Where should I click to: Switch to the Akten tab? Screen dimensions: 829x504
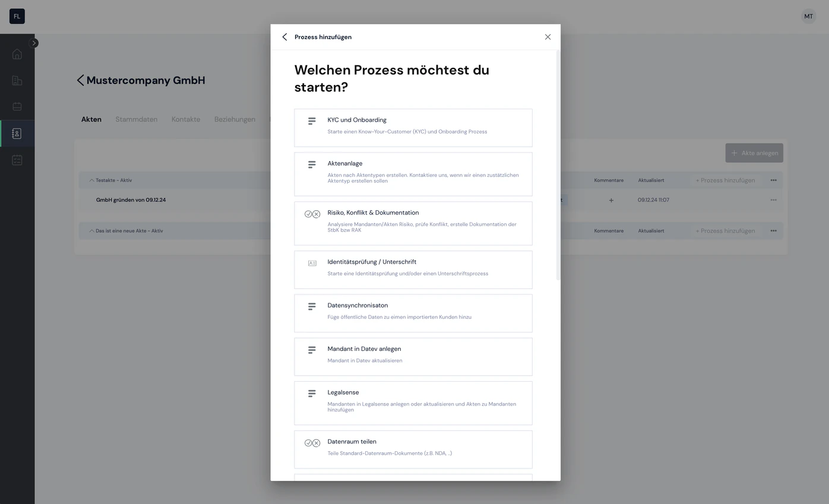pyautogui.click(x=91, y=119)
